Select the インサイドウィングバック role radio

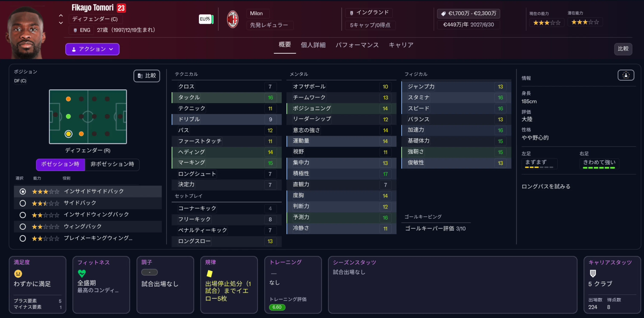[23, 215]
